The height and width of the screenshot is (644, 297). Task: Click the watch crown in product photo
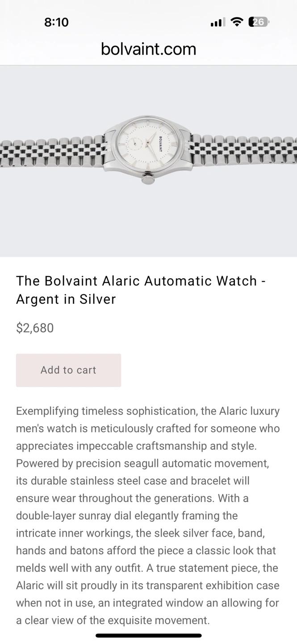[148, 180]
